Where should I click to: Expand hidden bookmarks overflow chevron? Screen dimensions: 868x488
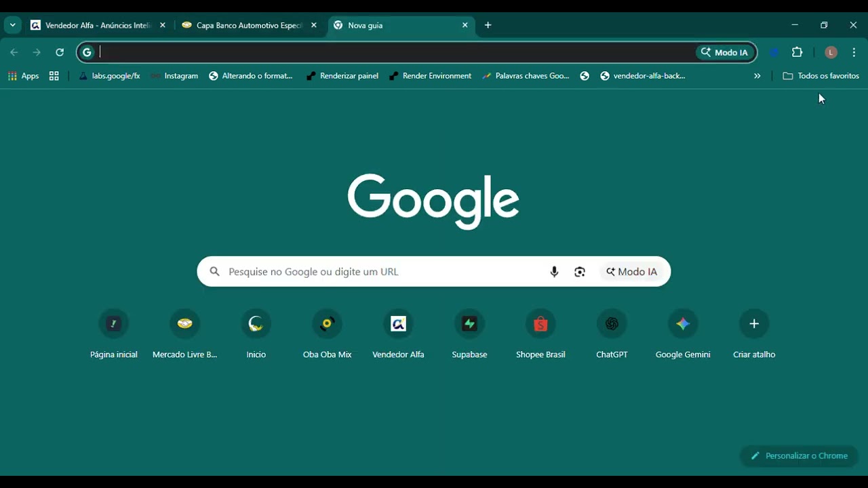757,76
